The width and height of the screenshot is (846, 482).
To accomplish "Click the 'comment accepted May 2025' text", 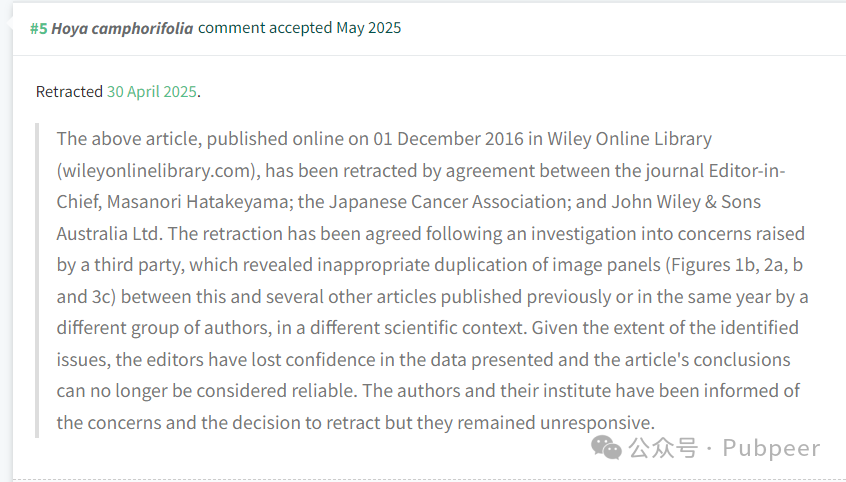I will pyautogui.click(x=299, y=28).
